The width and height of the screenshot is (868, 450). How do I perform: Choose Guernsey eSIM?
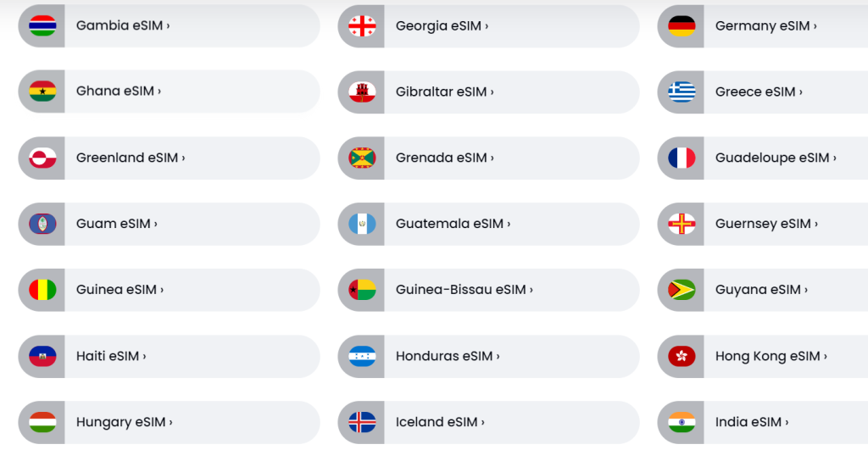coord(763,224)
